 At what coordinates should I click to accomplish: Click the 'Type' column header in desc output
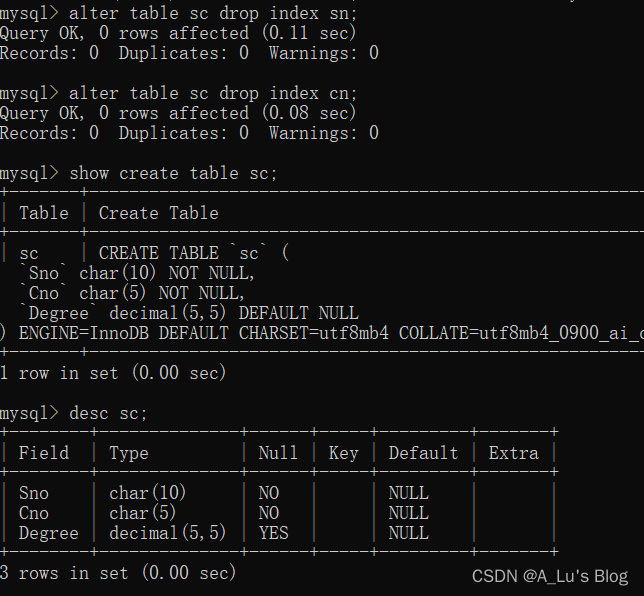click(x=129, y=453)
